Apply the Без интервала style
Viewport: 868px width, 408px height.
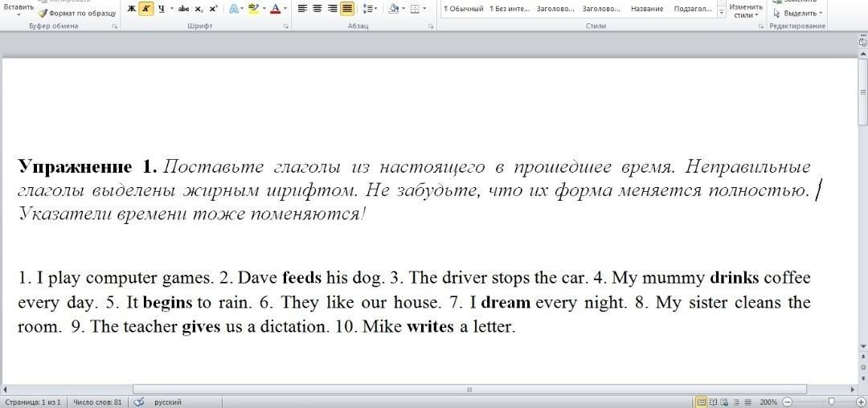pos(510,9)
